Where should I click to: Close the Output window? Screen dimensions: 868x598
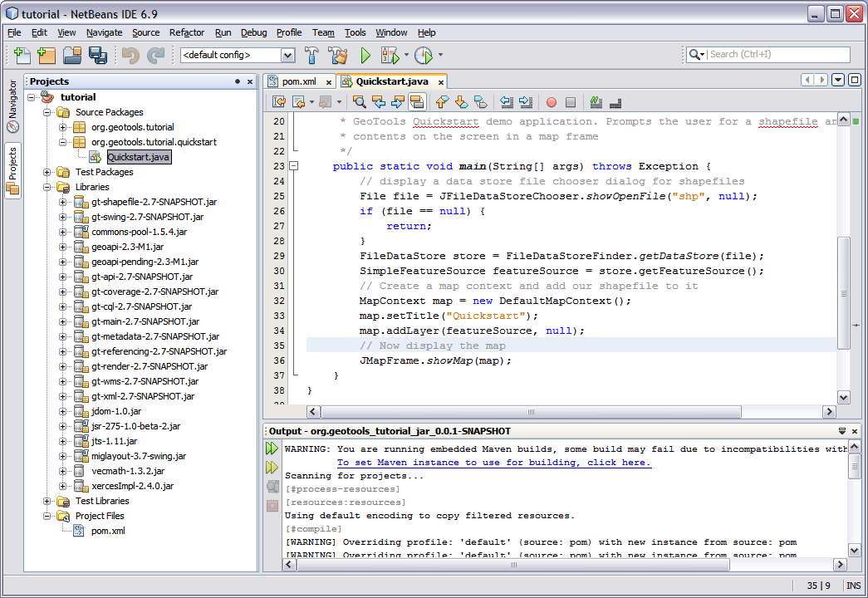(x=855, y=431)
